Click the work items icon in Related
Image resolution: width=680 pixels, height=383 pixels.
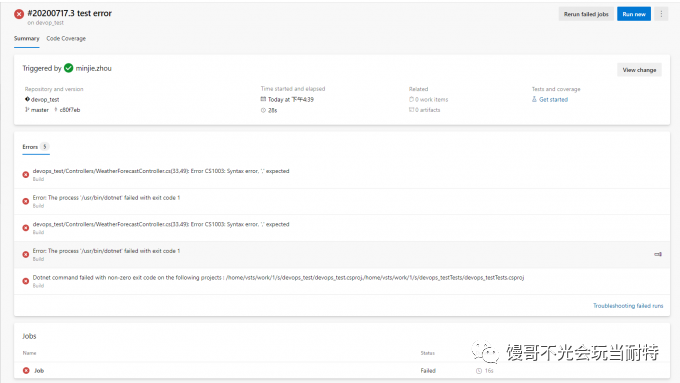tap(411, 99)
